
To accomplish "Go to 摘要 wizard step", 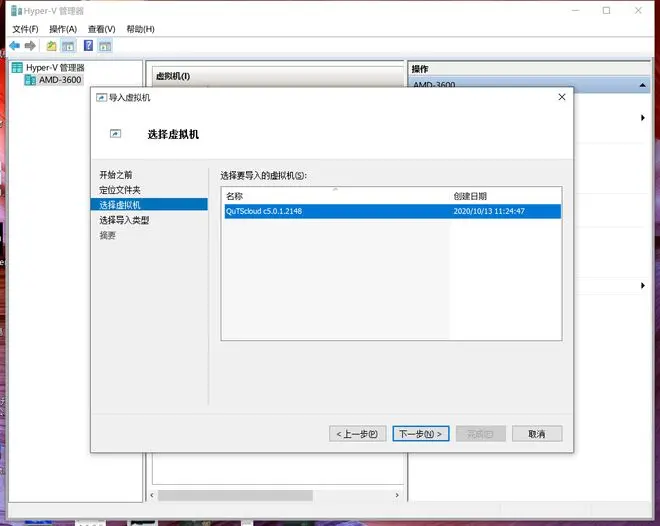I will tap(107, 235).
